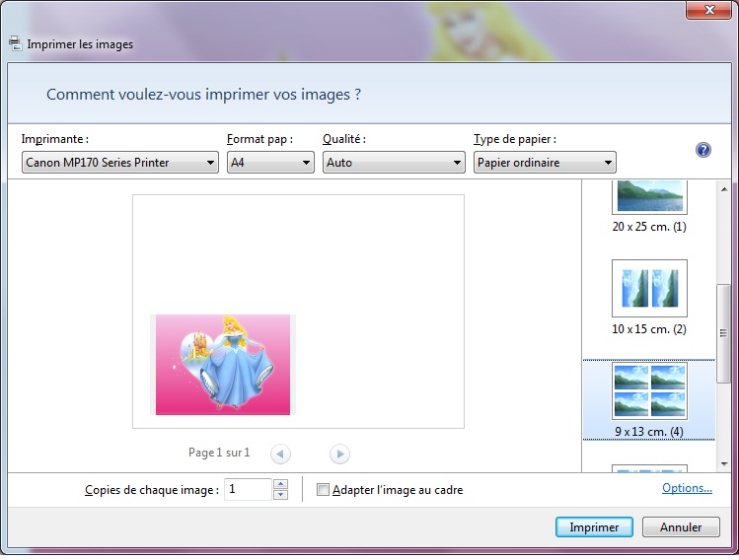Close the Imprimer les images dialog
Viewport: 739px width, 560px height.
708,10
